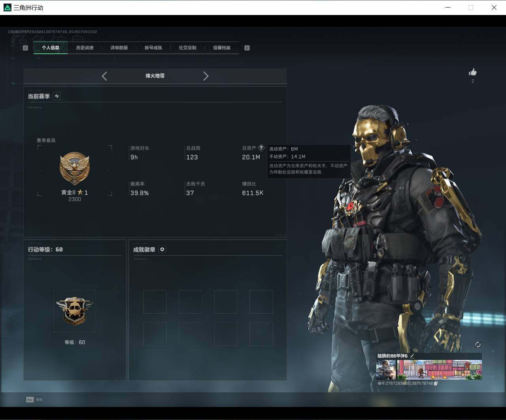Click the 三角洲行动 window title icon

(7, 8)
